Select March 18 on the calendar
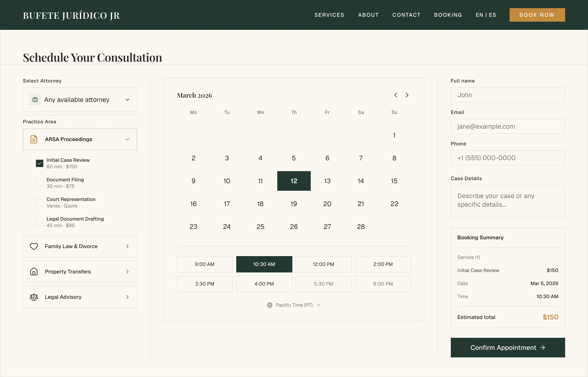The height and width of the screenshot is (377, 588). pyautogui.click(x=260, y=204)
